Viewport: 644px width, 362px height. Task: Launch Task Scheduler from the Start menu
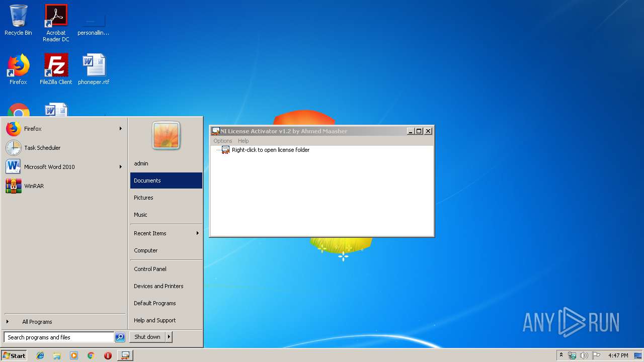pyautogui.click(x=64, y=148)
